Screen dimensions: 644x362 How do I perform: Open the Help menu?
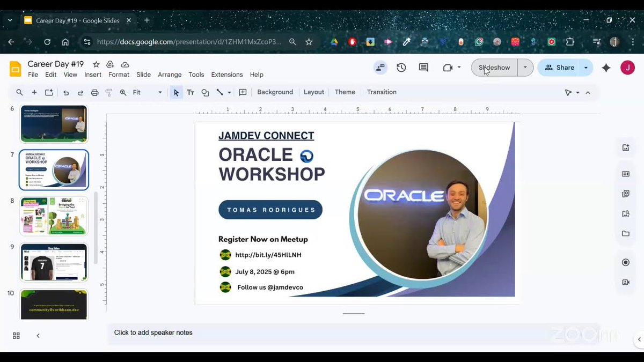click(257, 75)
